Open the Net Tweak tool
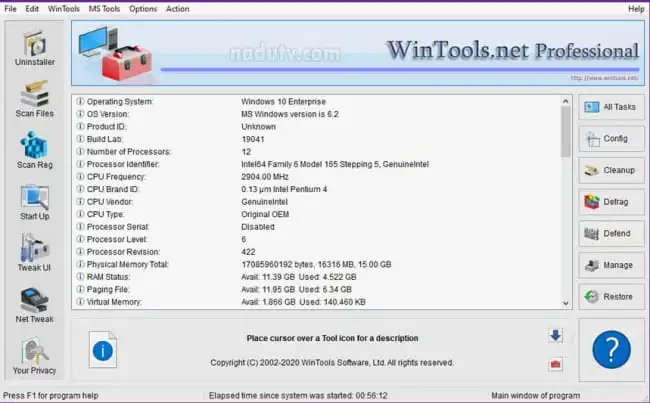This screenshot has width=650, height=403. pos(35,305)
